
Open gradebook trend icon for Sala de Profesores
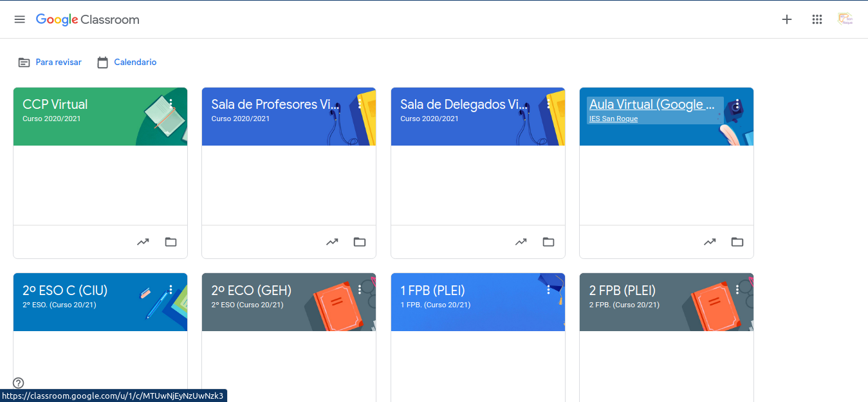tap(332, 242)
